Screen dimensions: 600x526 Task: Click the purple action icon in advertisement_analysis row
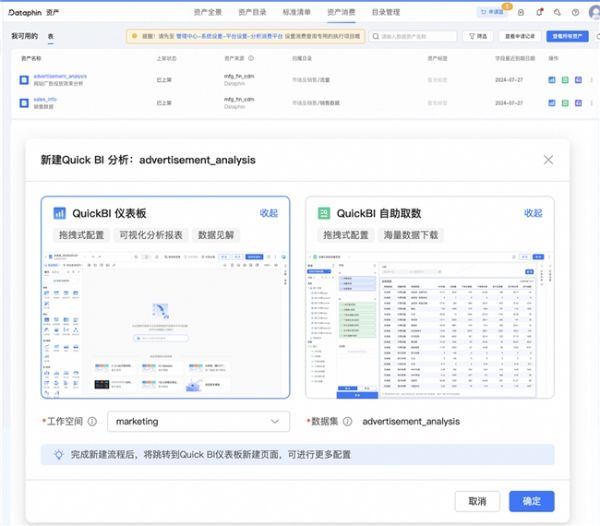(578, 80)
